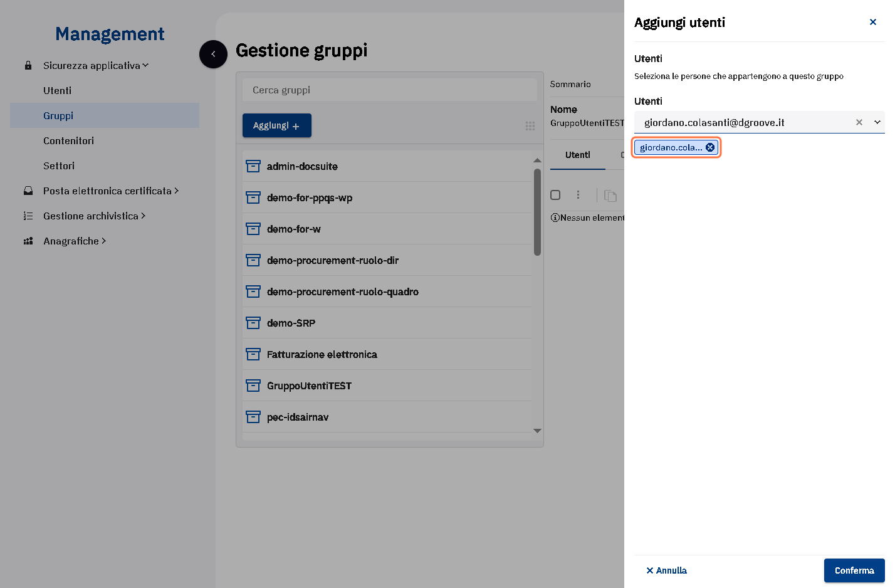The image size is (895, 588).
Task: Click the inbox icon for Posta elettronica certificata
Action: (x=28, y=191)
